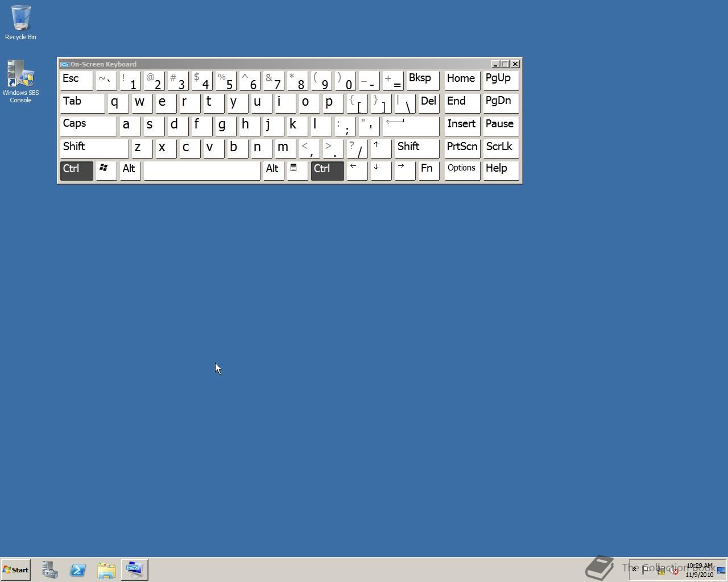
Task: Hit the Enter key with return arrow
Action: [x=411, y=126]
